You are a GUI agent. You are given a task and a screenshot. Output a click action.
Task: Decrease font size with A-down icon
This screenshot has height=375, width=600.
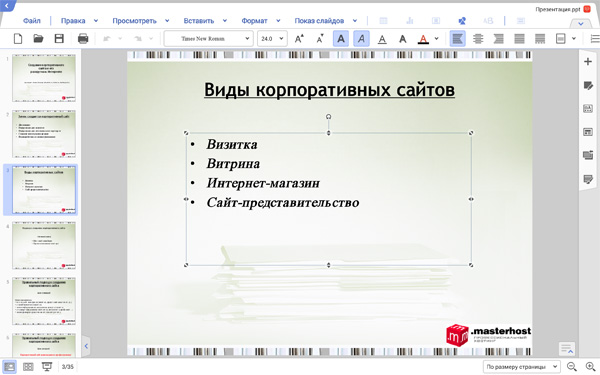pos(320,39)
